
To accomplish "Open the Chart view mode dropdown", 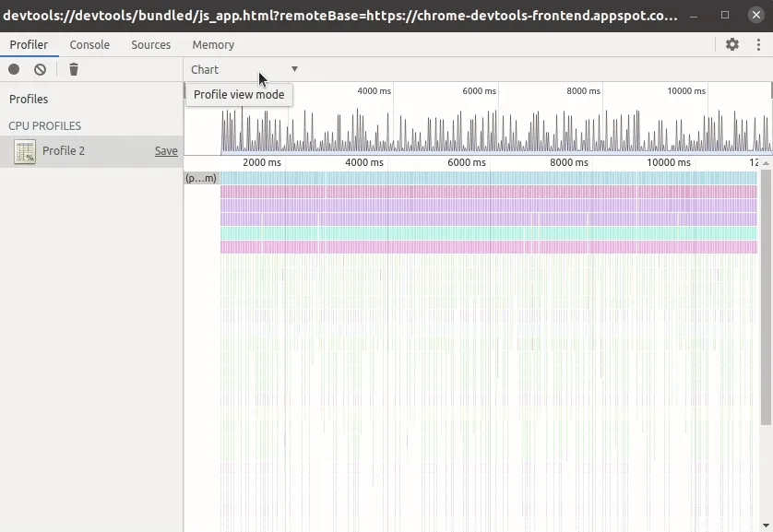I will [x=244, y=69].
